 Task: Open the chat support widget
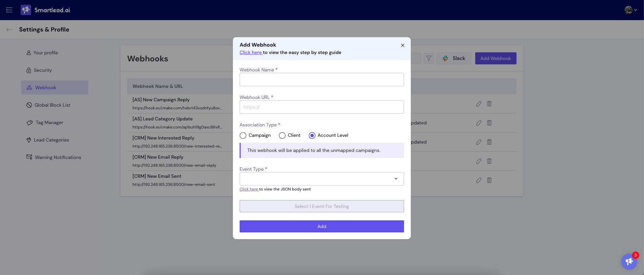click(x=629, y=262)
